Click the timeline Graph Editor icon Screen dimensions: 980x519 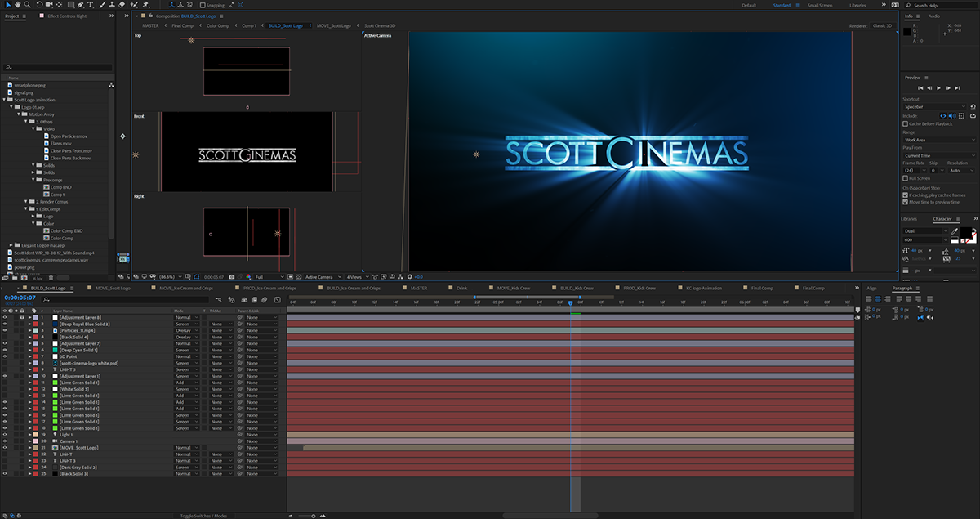(277, 300)
